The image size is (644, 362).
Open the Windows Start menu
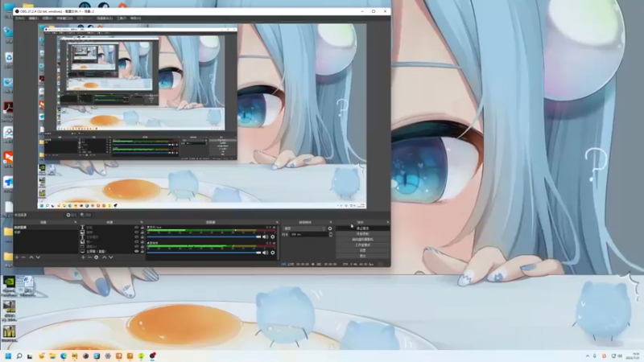8,356
